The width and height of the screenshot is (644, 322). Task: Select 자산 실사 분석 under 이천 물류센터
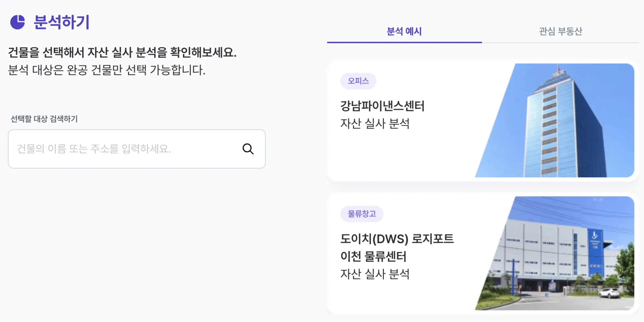tap(375, 274)
